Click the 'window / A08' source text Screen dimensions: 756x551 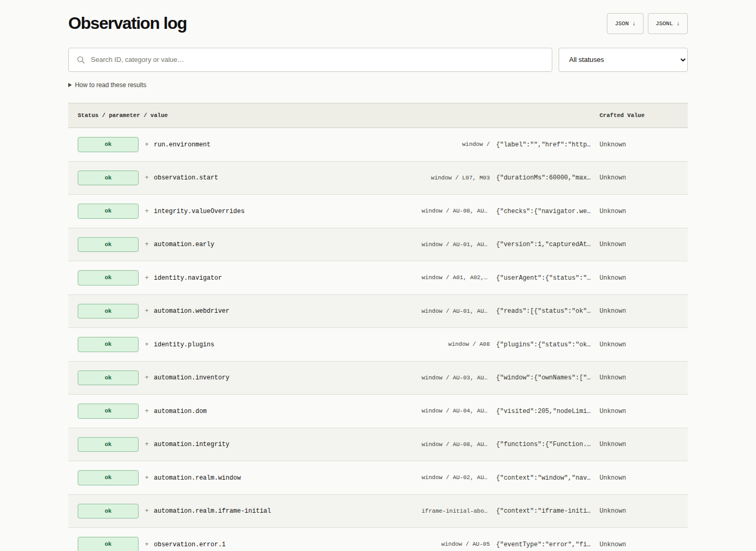pyautogui.click(x=469, y=344)
